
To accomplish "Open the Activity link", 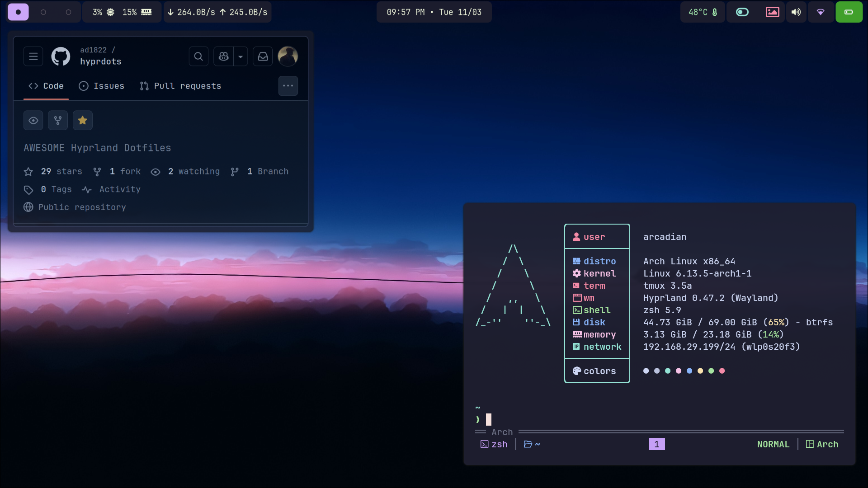I will [111, 189].
